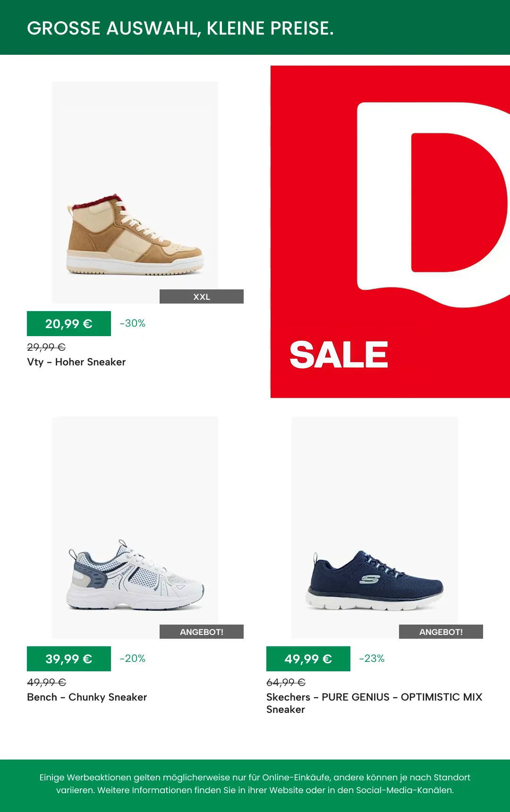Click the GROSSE AUSWAHL, KLEINE PREISE header
This screenshot has height=812, width=510.
pyautogui.click(x=180, y=28)
